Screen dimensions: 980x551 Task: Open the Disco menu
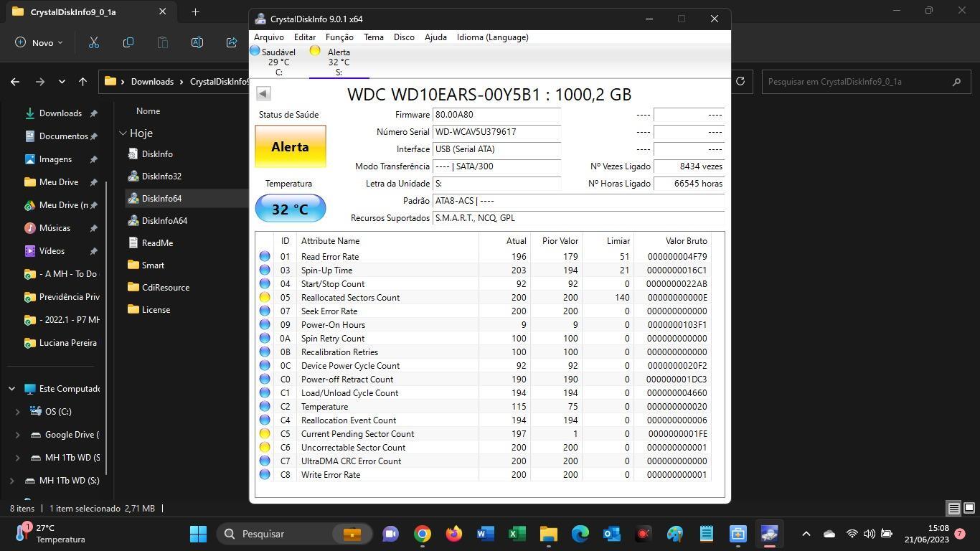[404, 37]
